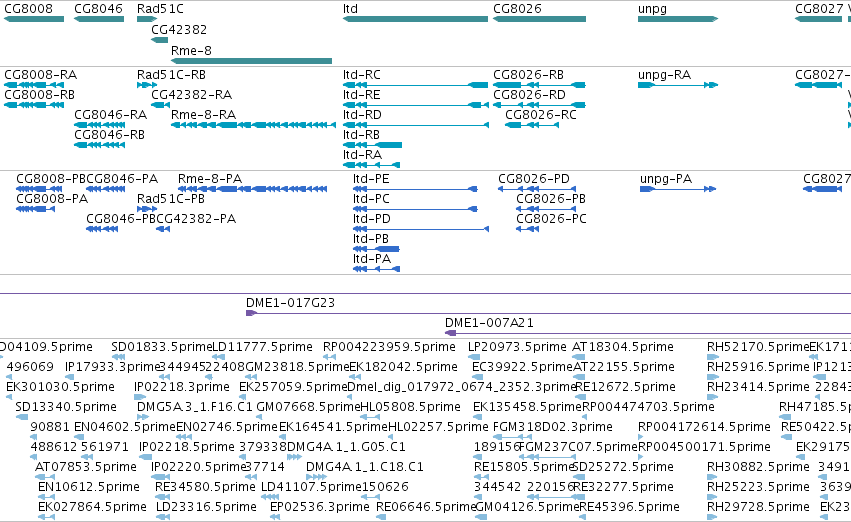Screen dimensions: 851x522
Task: Select transcript ltd-RD label
Action: [x=362, y=114]
